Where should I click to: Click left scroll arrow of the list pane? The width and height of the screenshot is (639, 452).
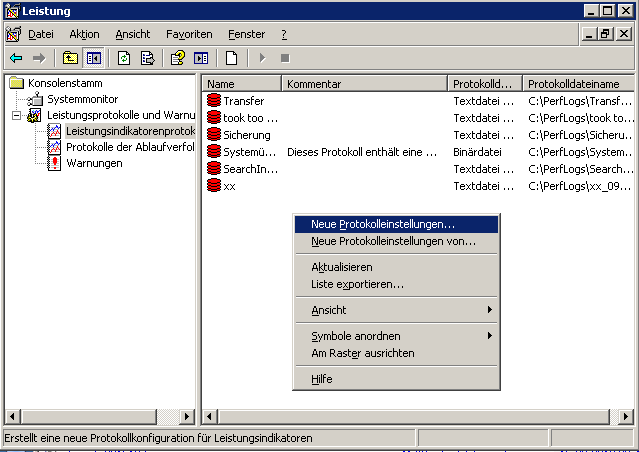pyautogui.click(x=209, y=417)
